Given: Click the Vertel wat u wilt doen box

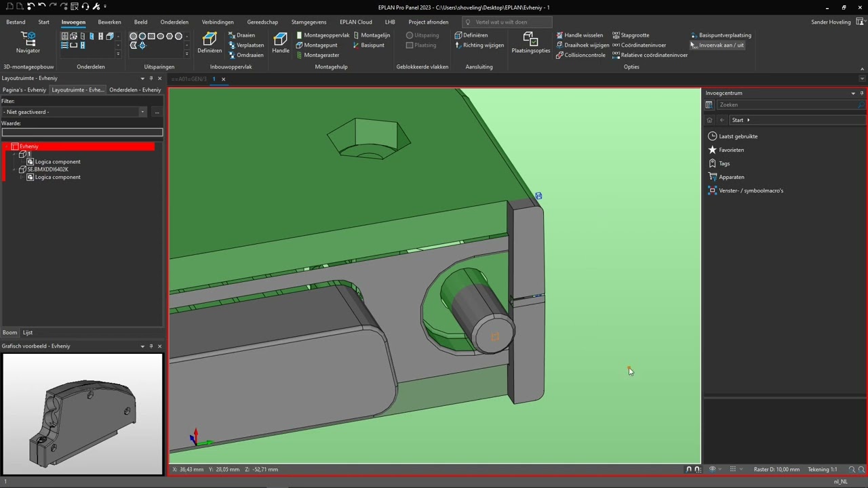Looking at the screenshot, I should pos(507,22).
